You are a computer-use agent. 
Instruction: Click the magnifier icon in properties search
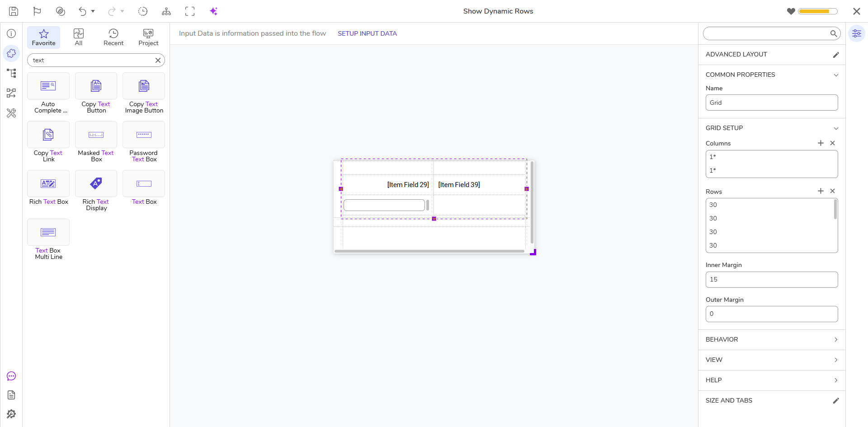(833, 33)
